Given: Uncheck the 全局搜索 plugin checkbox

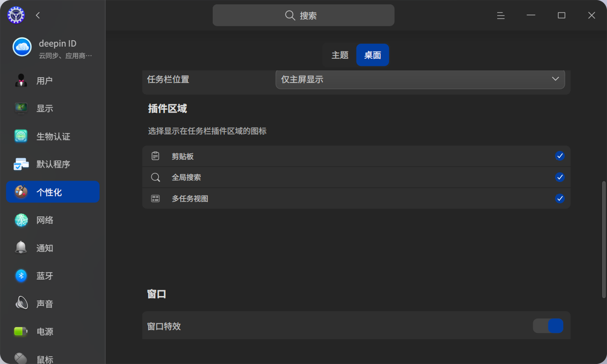Looking at the screenshot, I should [x=560, y=177].
